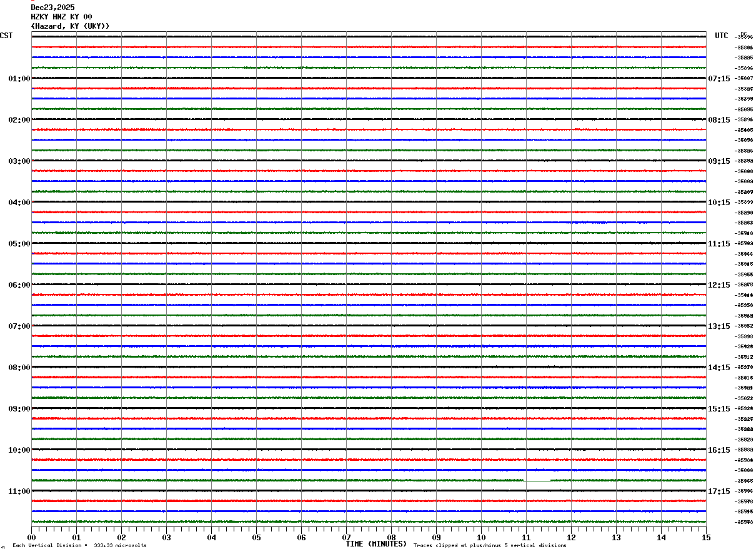Click the 07:15 UTC time label
This screenshot has width=756, height=554.
[x=719, y=79]
